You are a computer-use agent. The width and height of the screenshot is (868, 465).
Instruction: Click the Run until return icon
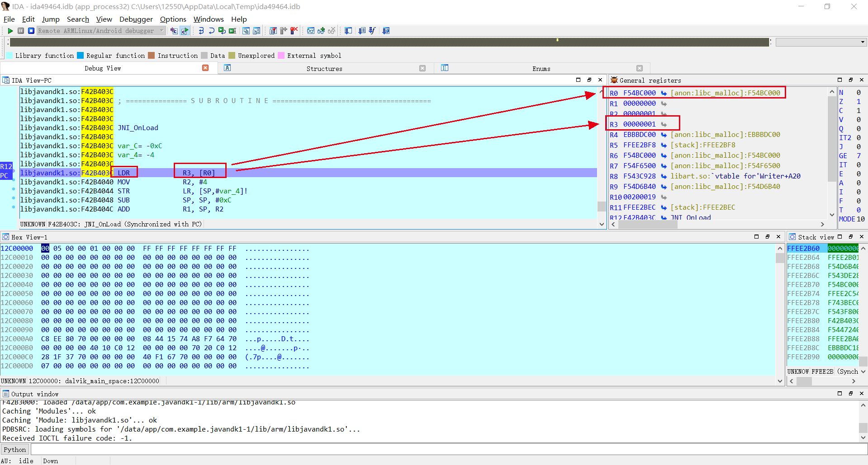tap(222, 31)
